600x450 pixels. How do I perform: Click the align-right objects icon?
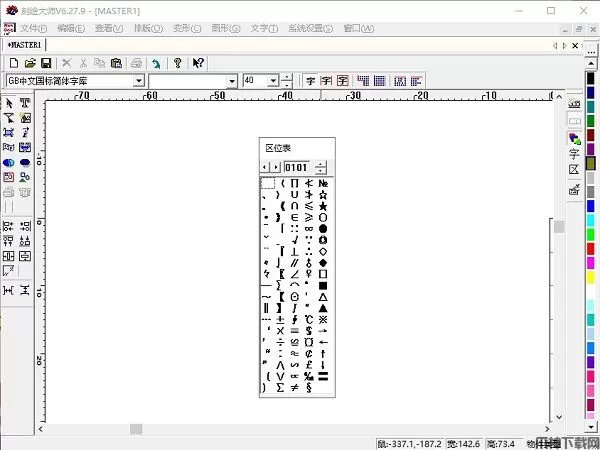pyautogui.click(x=25, y=226)
